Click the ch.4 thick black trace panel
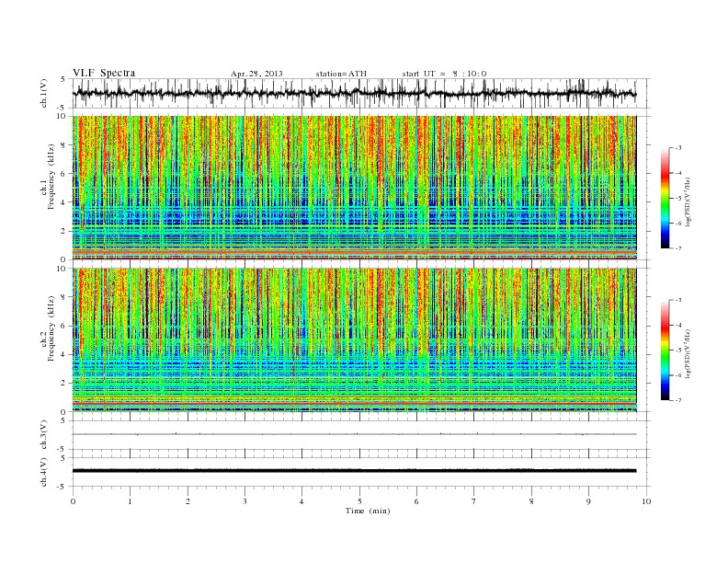Image resolution: width=728 pixels, height=563 pixels. click(360, 472)
